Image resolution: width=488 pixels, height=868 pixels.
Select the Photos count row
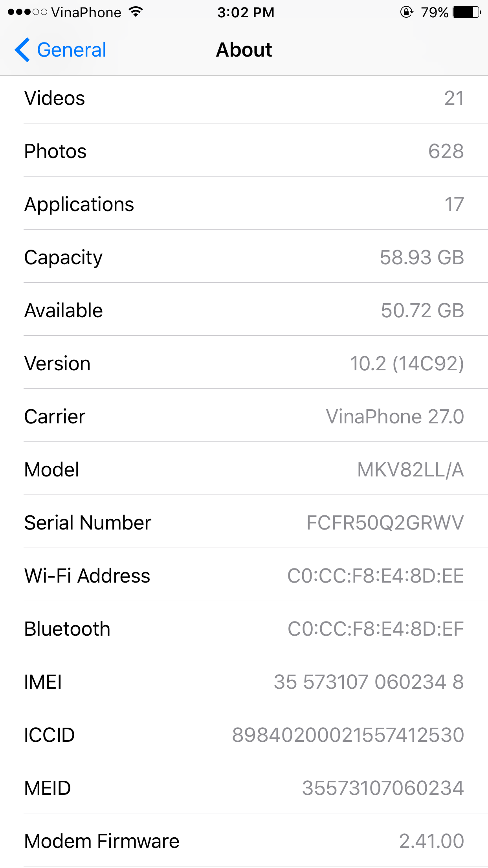pyautogui.click(x=244, y=151)
